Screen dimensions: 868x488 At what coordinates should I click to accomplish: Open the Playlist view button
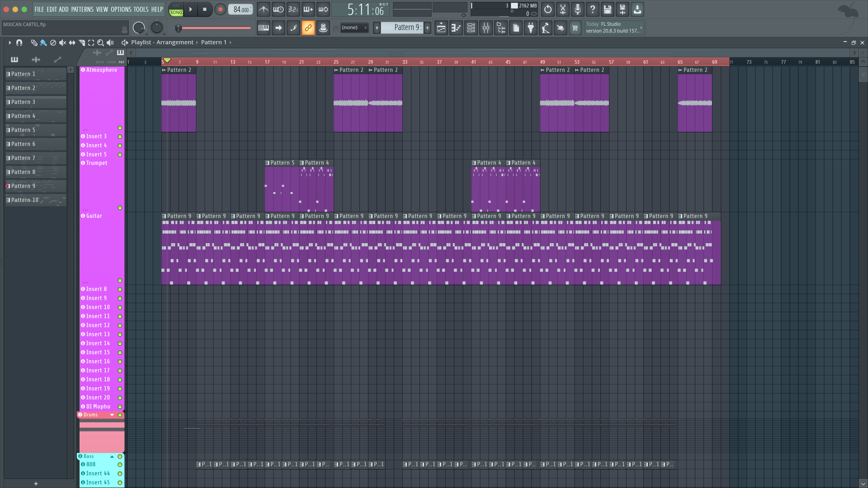[x=441, y=28]
